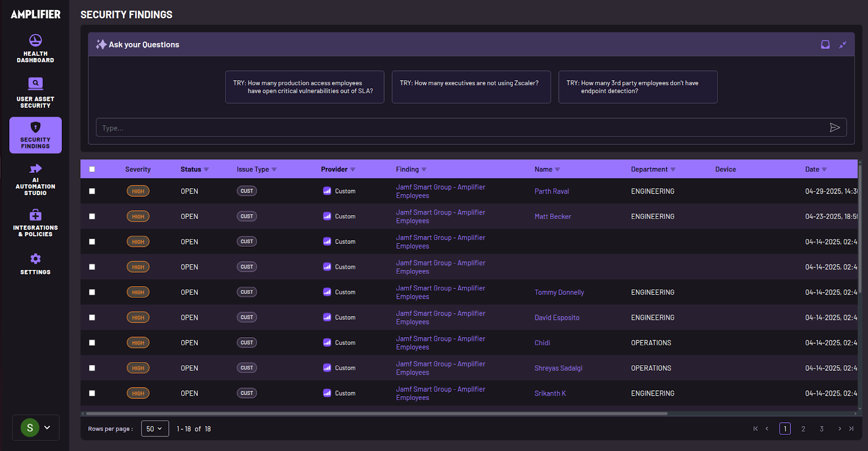This screenshot has width=868, height=451.
Task: Check the box for Chidi row
Action: [92, 343]
